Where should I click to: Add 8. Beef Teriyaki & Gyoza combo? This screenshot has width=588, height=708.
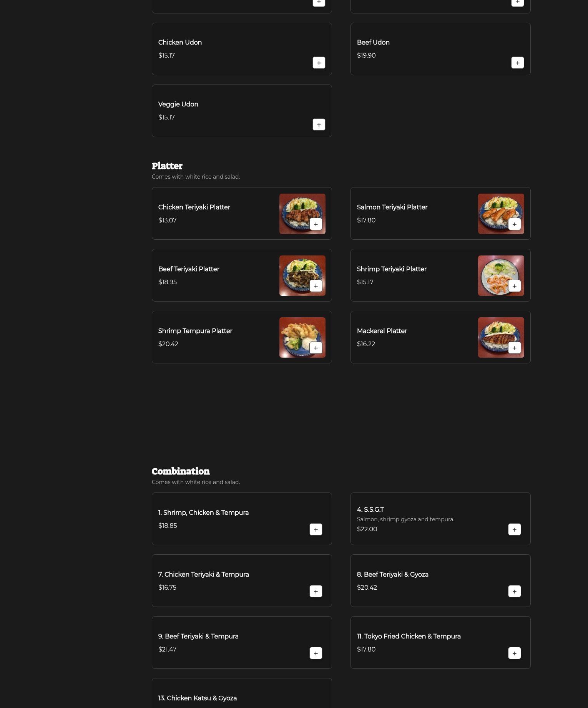pos(515,591)
